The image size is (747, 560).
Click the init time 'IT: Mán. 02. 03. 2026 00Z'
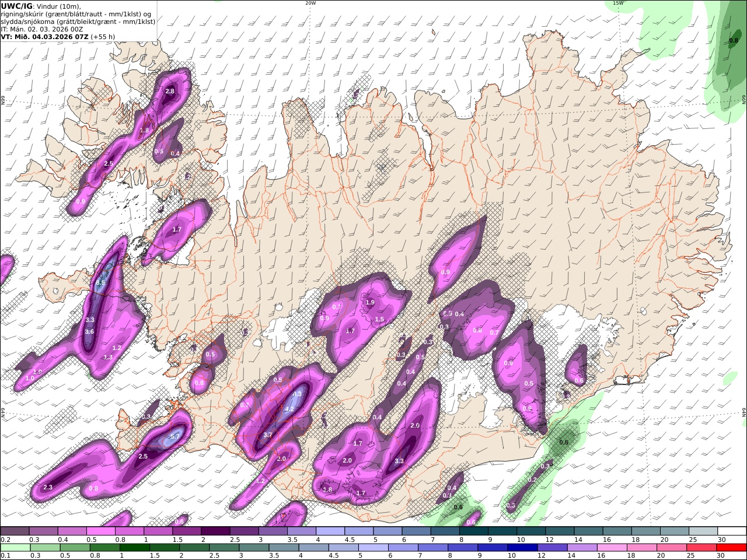click(41, 29)
